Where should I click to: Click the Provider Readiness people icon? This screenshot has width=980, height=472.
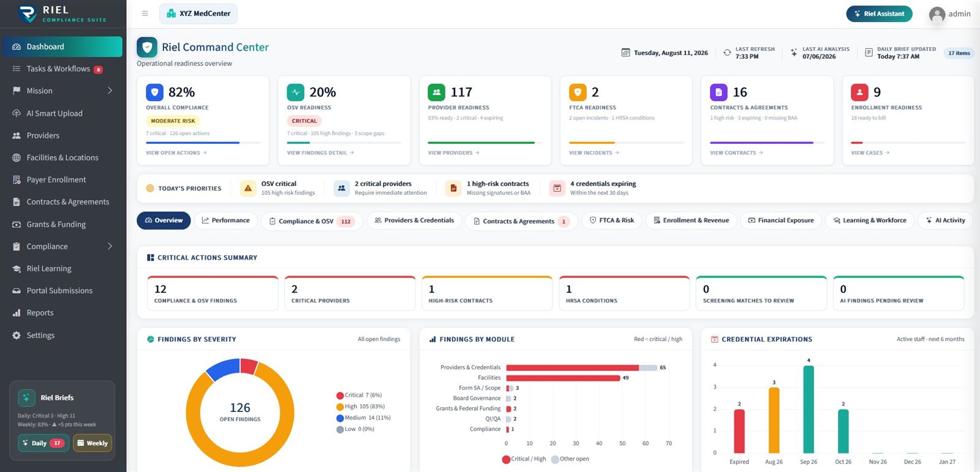point(437,92)
